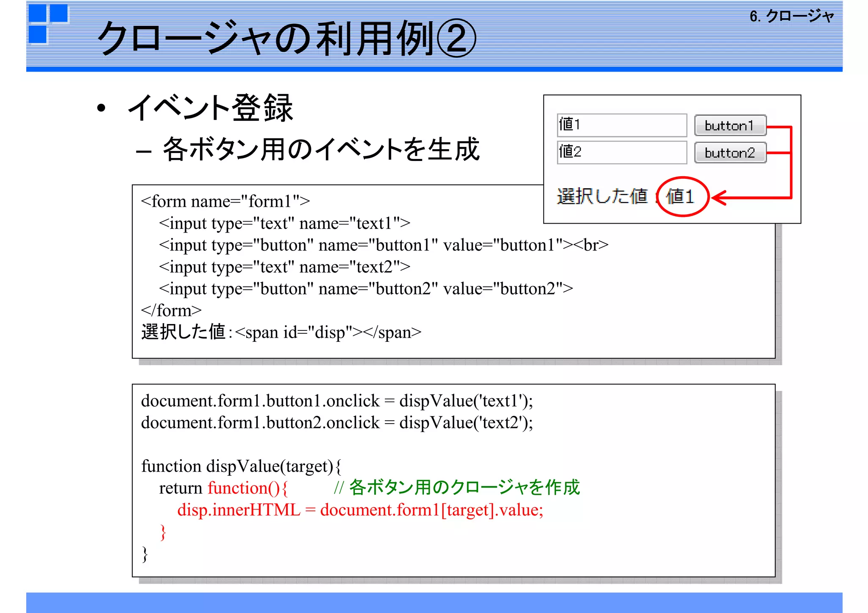
Task: Click the bullet heading イベント登録
Action: [210, 108]
